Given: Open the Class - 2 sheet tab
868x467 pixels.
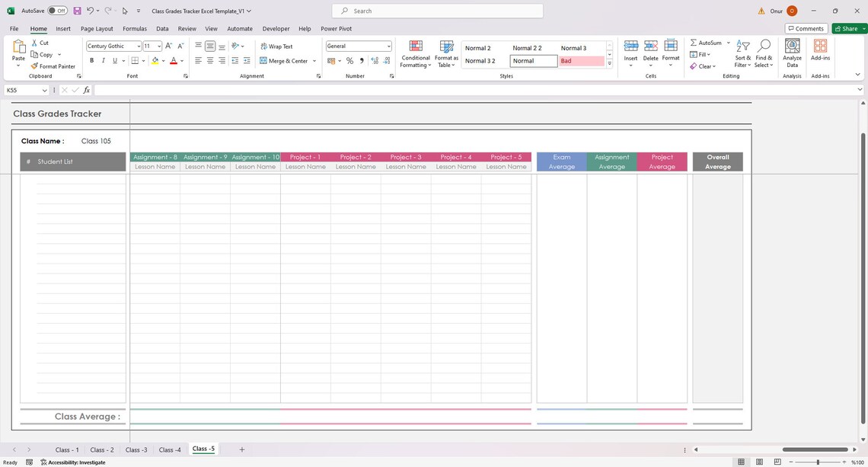Looking at the screenshot, I should (101, 449).
